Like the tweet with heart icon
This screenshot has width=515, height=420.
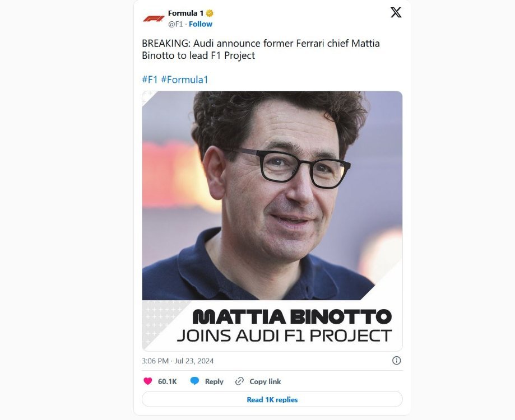(148, 381)
